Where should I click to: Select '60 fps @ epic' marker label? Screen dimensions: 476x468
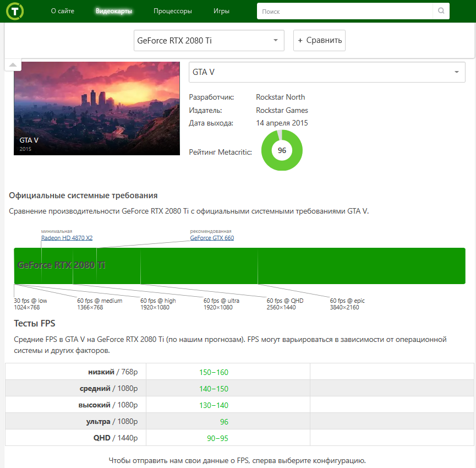(347, 304)
